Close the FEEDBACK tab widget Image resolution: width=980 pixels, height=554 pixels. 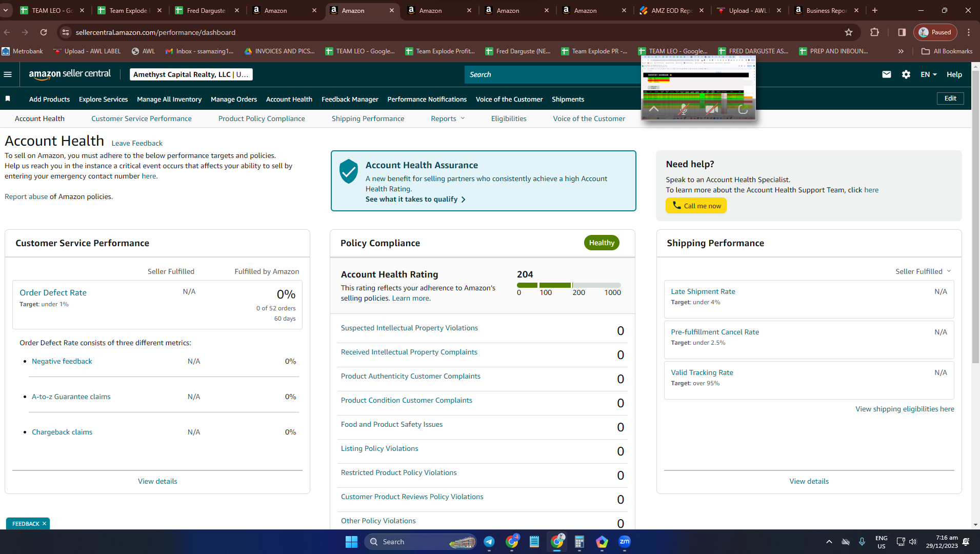tap(44, 524)
